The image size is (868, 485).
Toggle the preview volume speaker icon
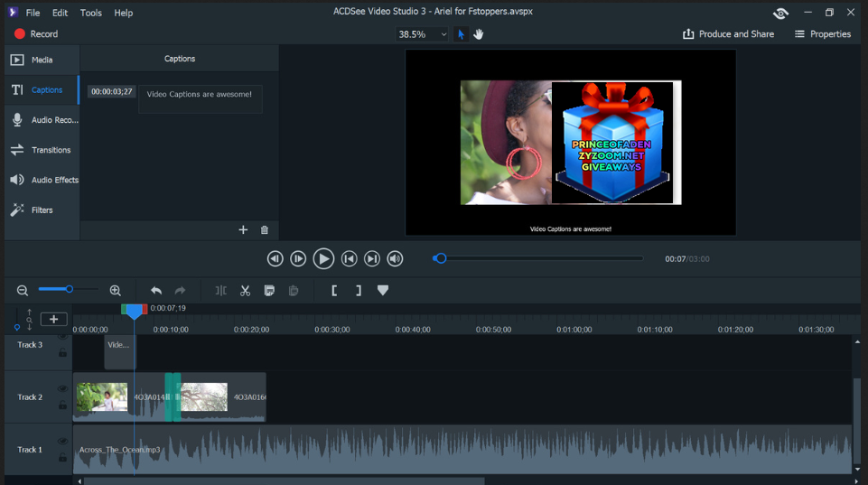tap(395, 258)
